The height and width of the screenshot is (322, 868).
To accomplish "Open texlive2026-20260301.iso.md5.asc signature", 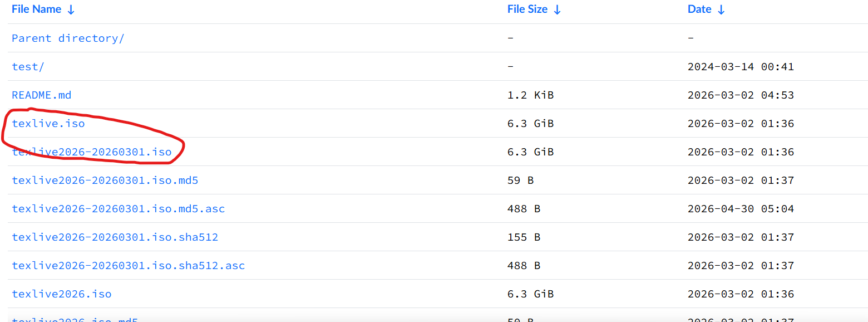I will 119,209.
